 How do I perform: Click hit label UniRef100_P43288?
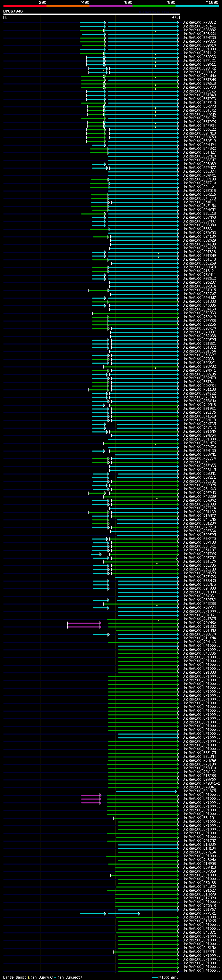(199, 604)
